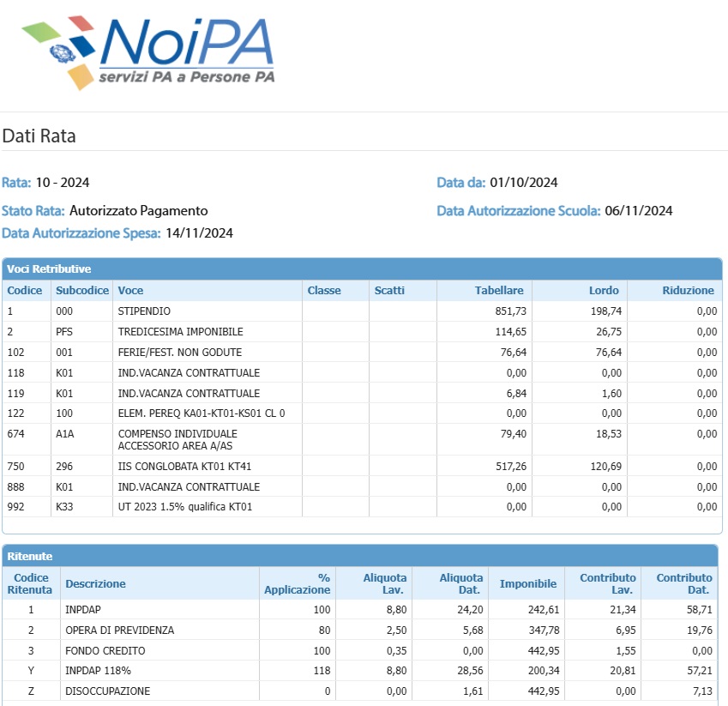Select UT 2023 1.5% qualifica KT01 row
728x706 pixels.
click(362, 507)
